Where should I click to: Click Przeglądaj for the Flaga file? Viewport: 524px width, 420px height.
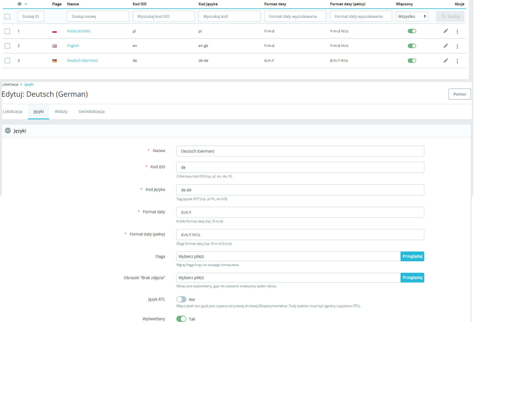tap(412, 256)
